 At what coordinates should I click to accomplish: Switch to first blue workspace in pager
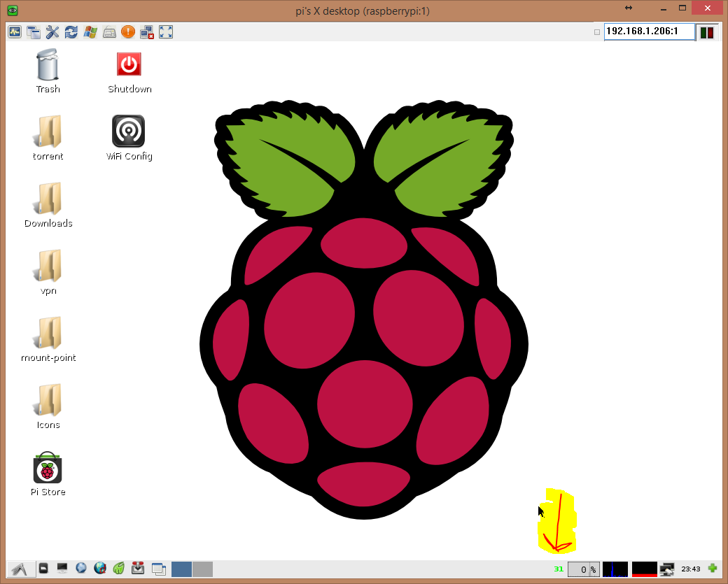click(181, 569)
